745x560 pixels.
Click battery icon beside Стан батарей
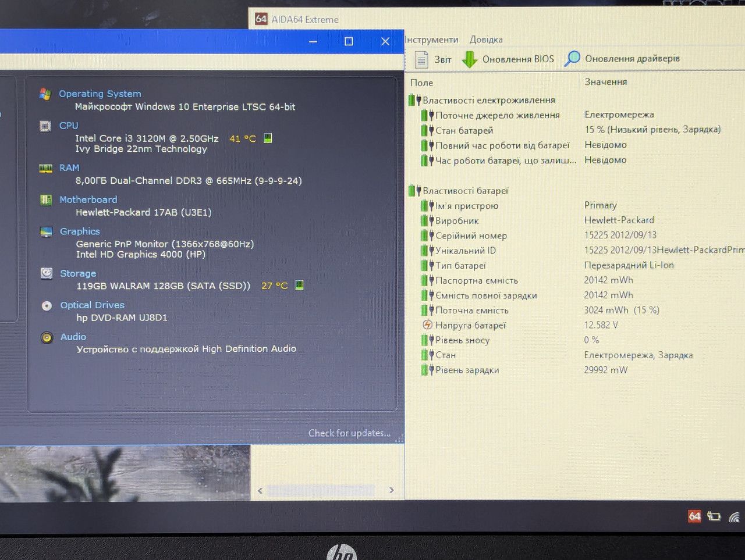(428, 130)
